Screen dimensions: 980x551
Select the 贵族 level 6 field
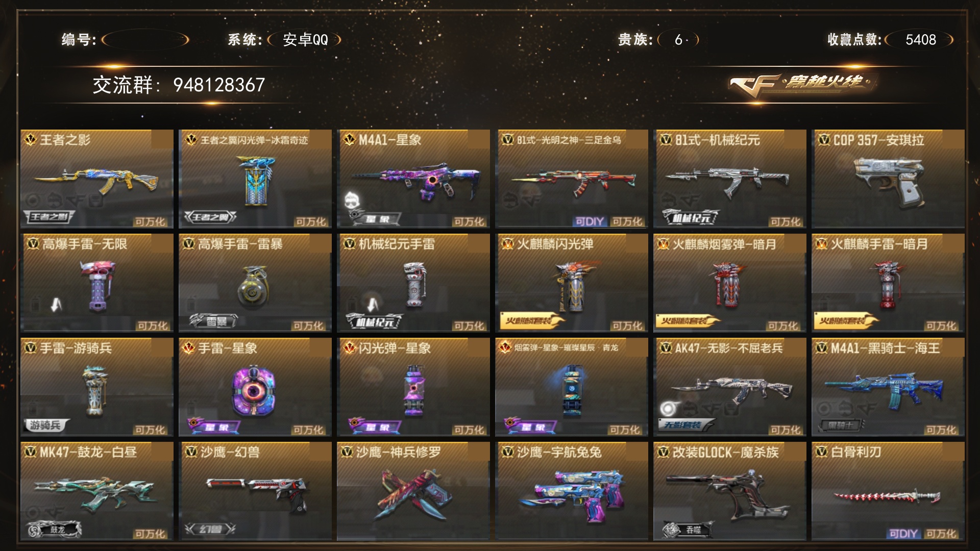pos(679,40)
